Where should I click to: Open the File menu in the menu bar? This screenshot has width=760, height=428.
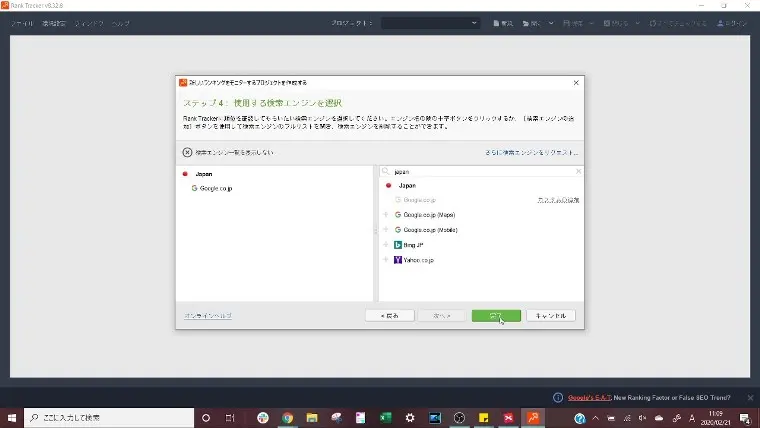coord(22,23)
